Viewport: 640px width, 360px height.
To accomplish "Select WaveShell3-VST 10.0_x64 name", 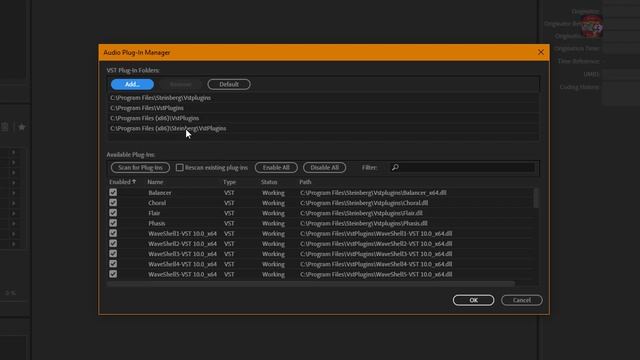I will [x=182, y=254].
